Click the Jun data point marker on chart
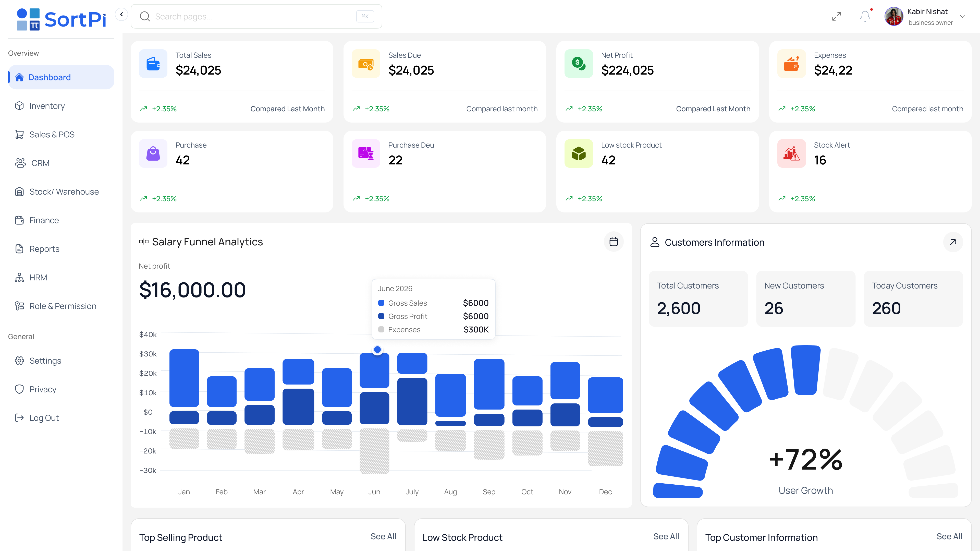980x551 pixels. point(377,349)
